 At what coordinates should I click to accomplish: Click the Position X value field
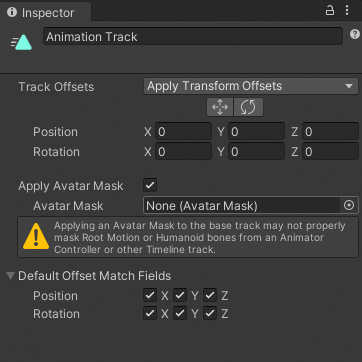[x=183, y=132]
